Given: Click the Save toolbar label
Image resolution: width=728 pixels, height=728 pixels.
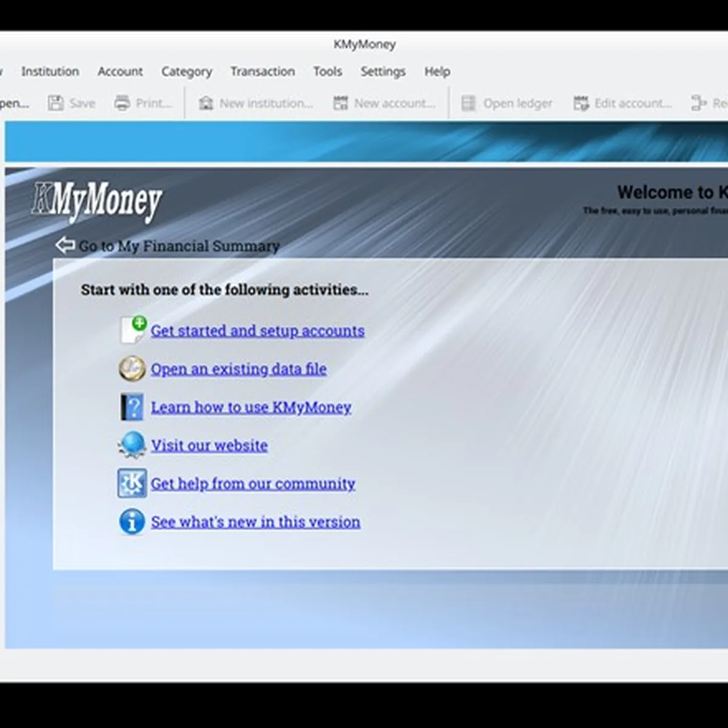Looking at the screenshot, I should tap(82, 103).
